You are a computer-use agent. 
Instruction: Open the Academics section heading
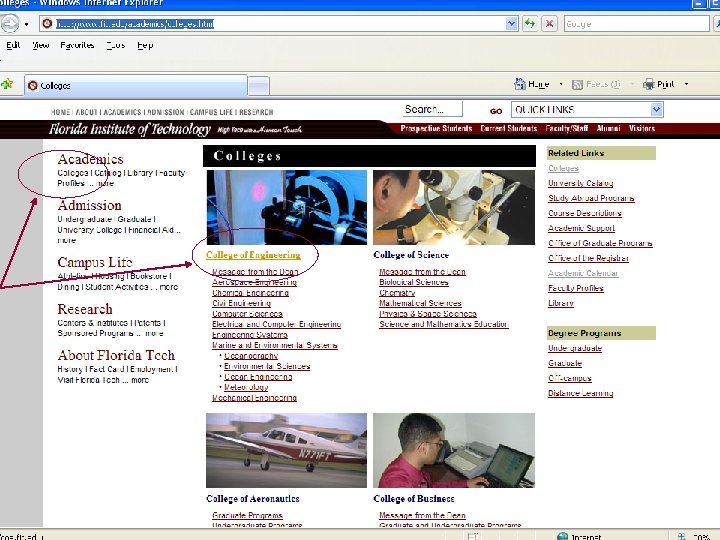(x=90, y=159)
